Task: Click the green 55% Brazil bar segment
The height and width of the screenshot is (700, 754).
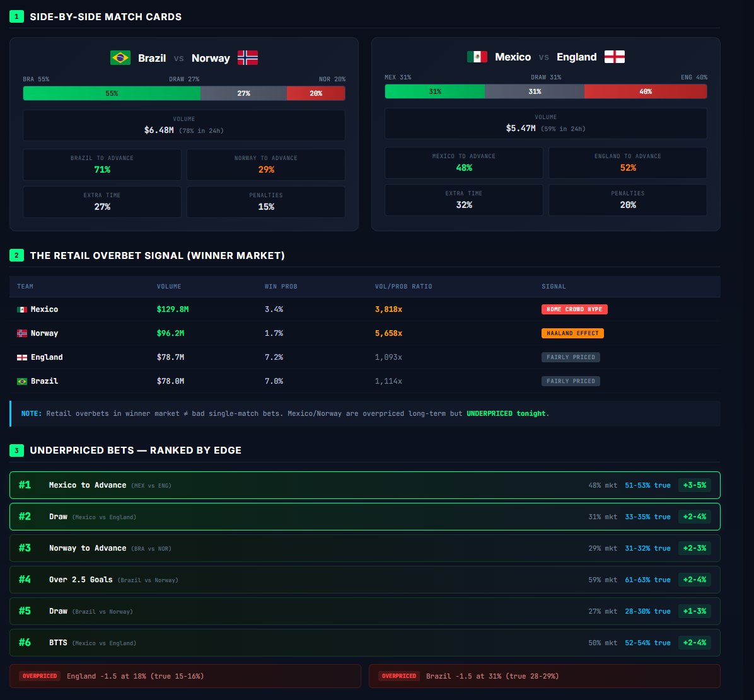Action: pos(112,93)
